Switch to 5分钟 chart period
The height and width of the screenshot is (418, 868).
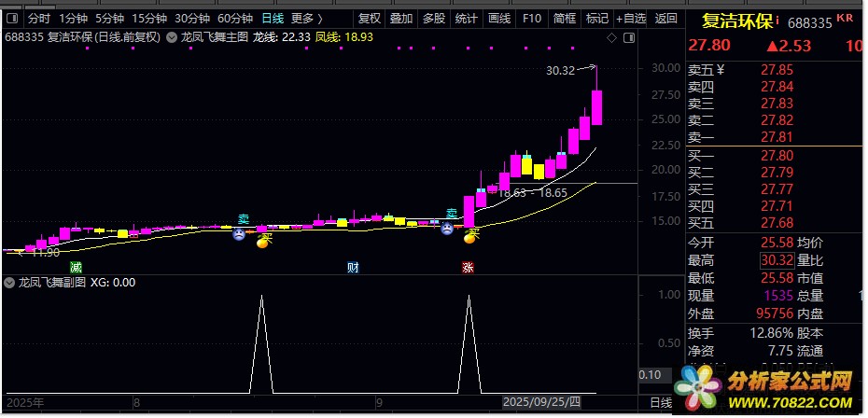coord(109,19)
